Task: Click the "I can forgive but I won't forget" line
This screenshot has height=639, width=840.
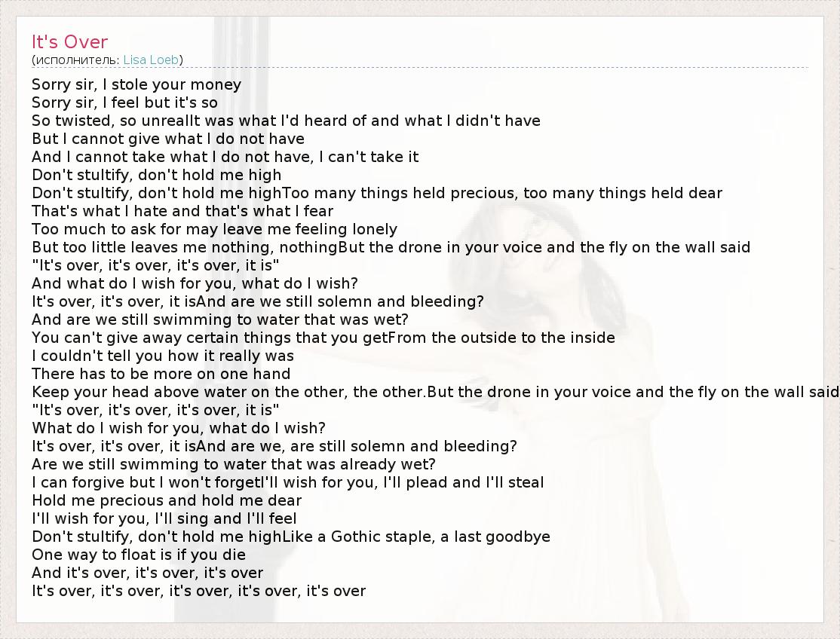Action: (x=287, y=482)
